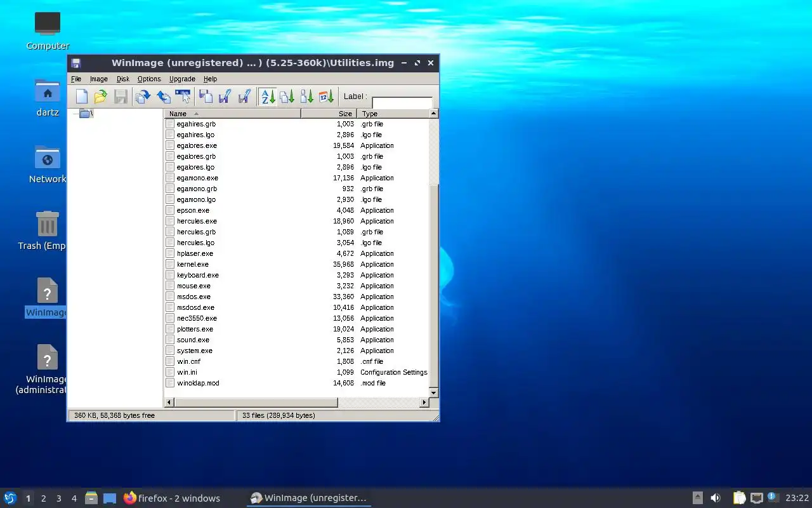Click the Write disk toolbar icon
This screenshot has height=508, width=812.
163,97
